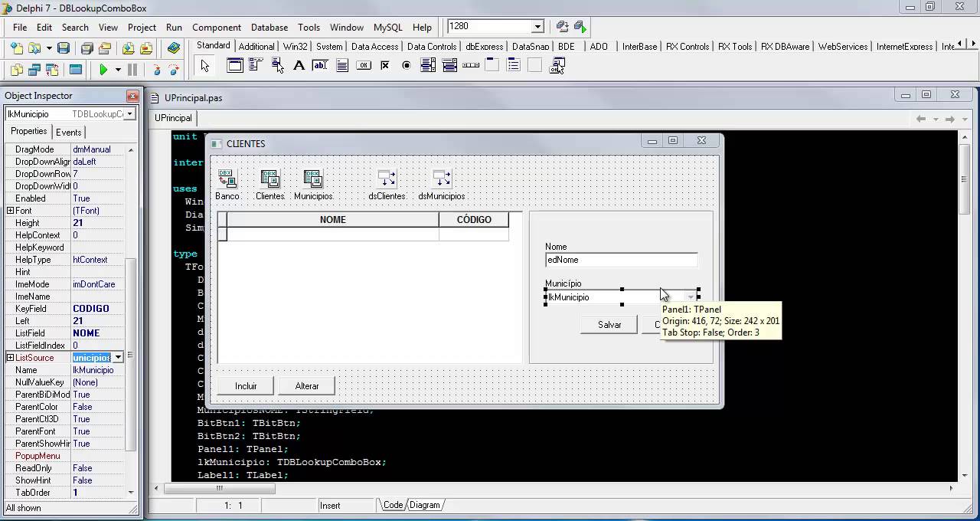The image size is (980, 521).
Task: Click the edNome edit field
Action: (x=621, y=260)
